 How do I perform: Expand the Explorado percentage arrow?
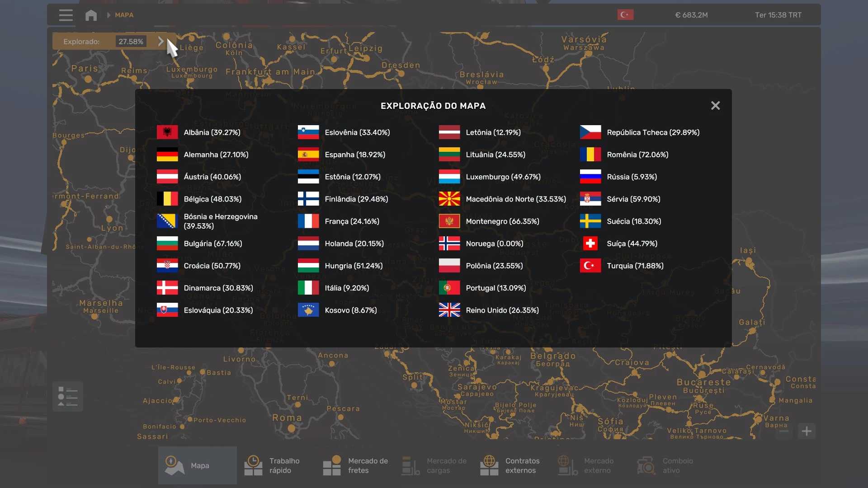point(161,41)
